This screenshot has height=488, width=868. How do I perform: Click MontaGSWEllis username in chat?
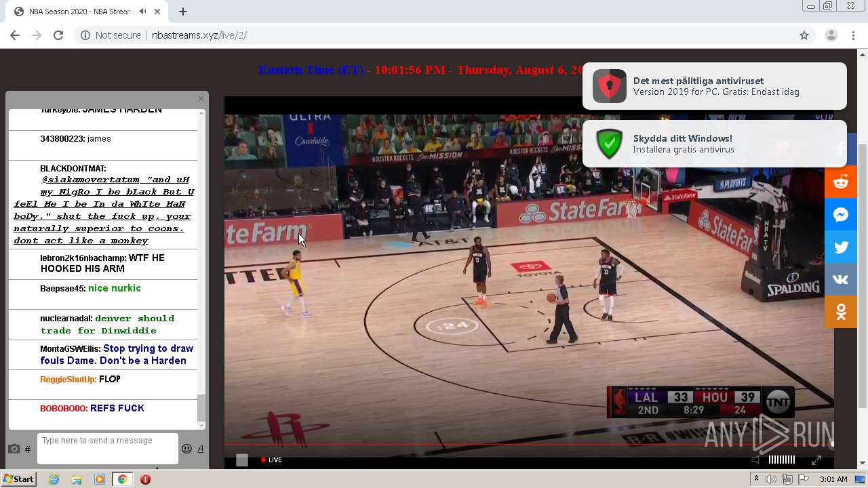click(x=70, y=349)
